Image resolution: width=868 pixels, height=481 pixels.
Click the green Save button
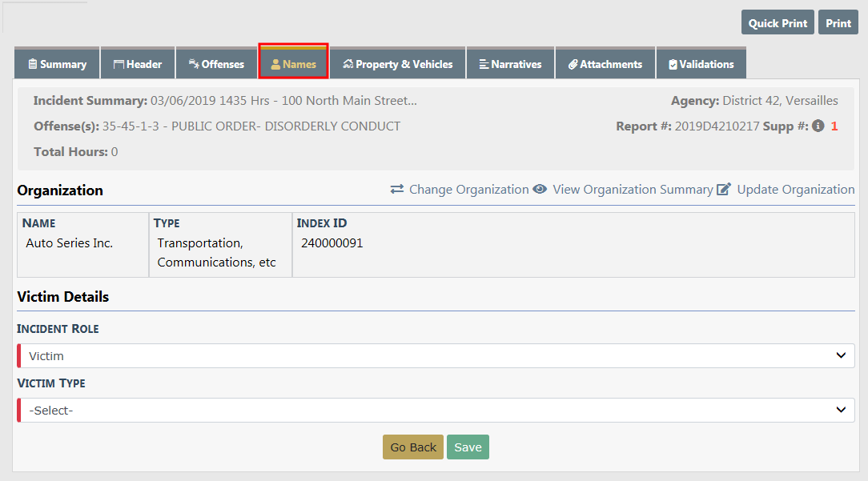click(468, 447)
